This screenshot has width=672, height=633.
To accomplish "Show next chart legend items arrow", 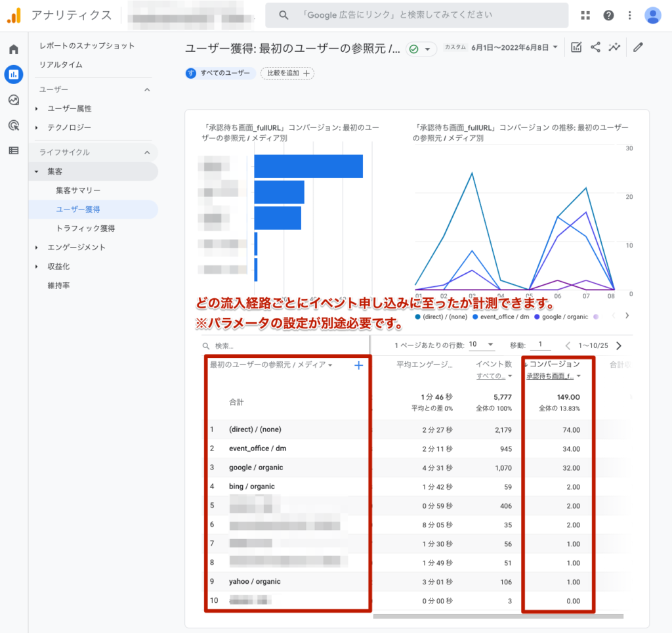I will pos(627,316).
